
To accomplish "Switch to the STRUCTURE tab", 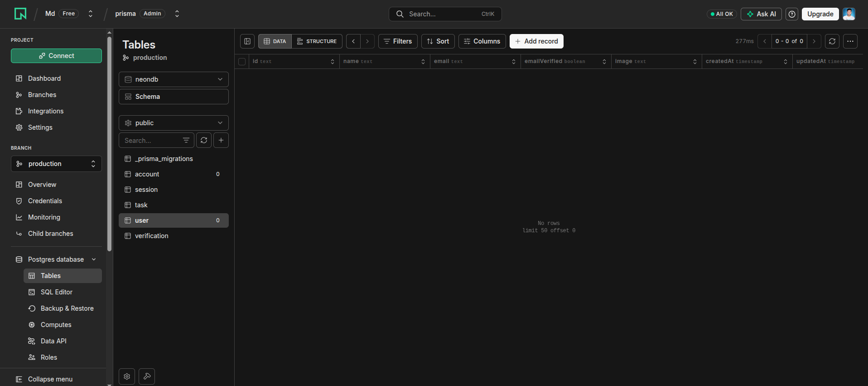I will coord(317,41).
